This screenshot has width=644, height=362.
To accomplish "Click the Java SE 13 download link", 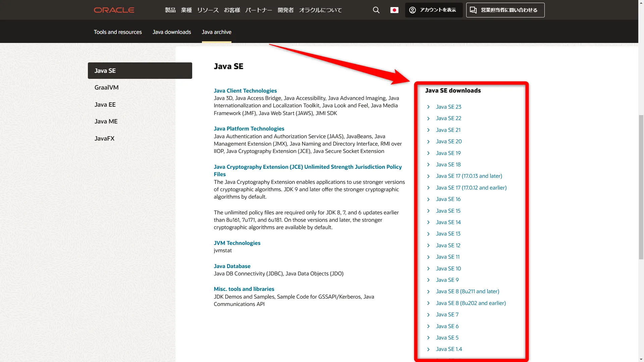I will pyautogui.click(x=448, y=234).
